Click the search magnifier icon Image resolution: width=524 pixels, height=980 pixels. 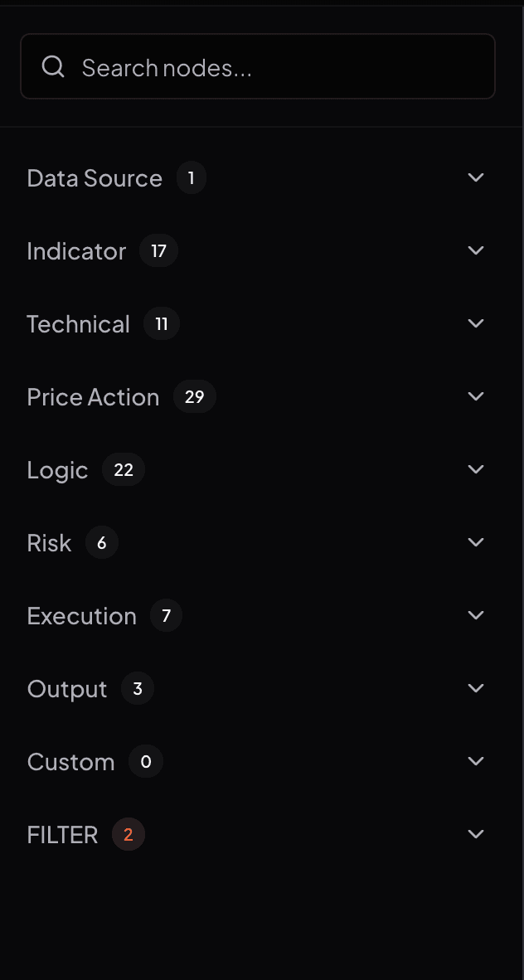[53, 66]
